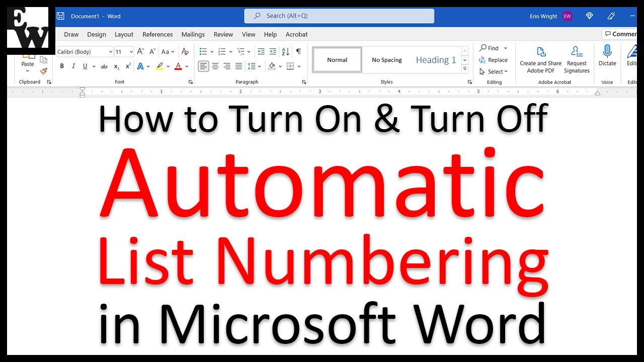Show paragraph marks with the pilcrow icon

click(298, 51)
